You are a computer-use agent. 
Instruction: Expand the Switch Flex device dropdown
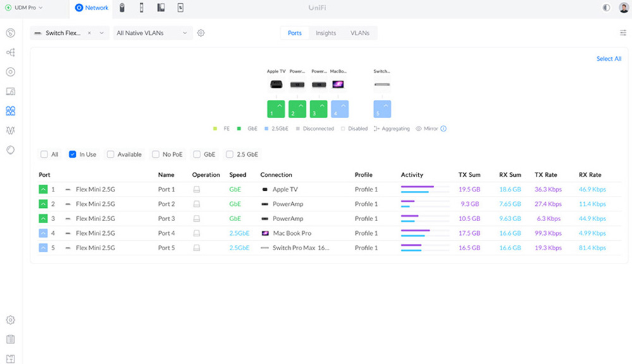[102, 33]
